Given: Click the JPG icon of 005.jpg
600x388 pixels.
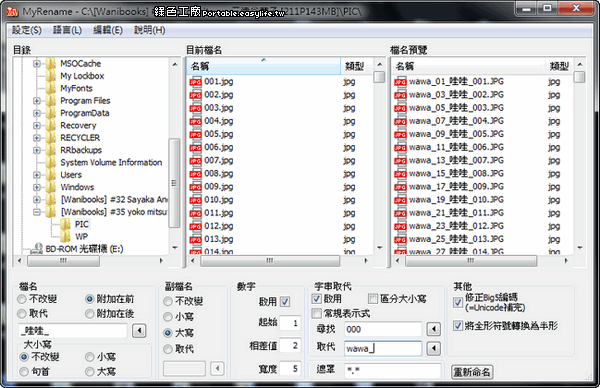Looking at the screenshot, I should (196, 134).
